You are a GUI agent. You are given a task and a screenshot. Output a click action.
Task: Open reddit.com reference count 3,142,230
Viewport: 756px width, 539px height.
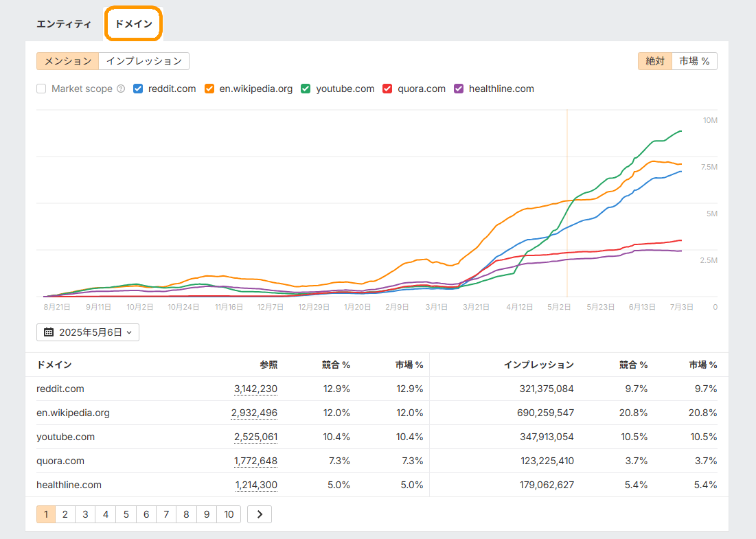point(255,389)
